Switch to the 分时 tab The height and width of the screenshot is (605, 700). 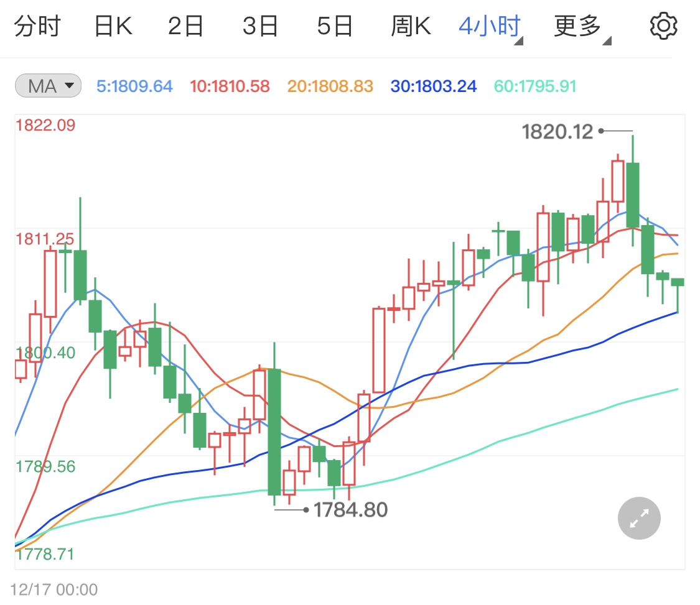pos(39,25)
